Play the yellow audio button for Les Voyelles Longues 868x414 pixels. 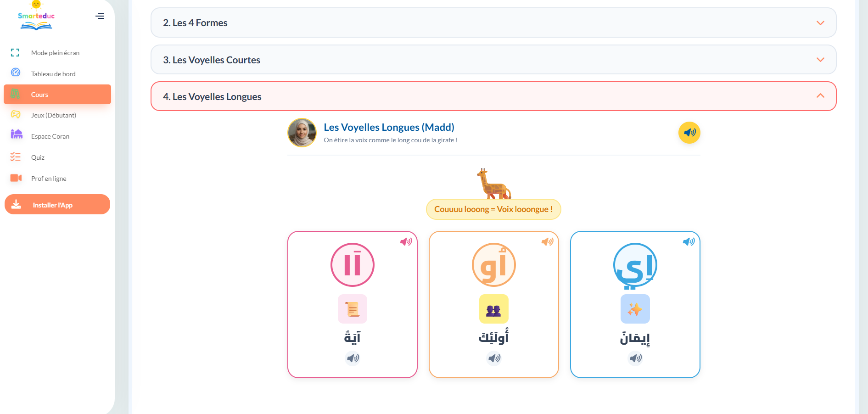tap(689, 133)
